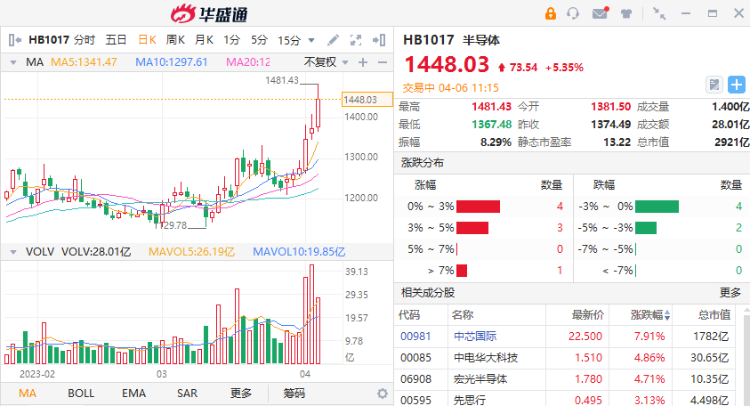Image resolution: width=750 pixels, height=406 pixels.
Task: Collapse the VOLV indicator triangle
Action: [13, 252]
